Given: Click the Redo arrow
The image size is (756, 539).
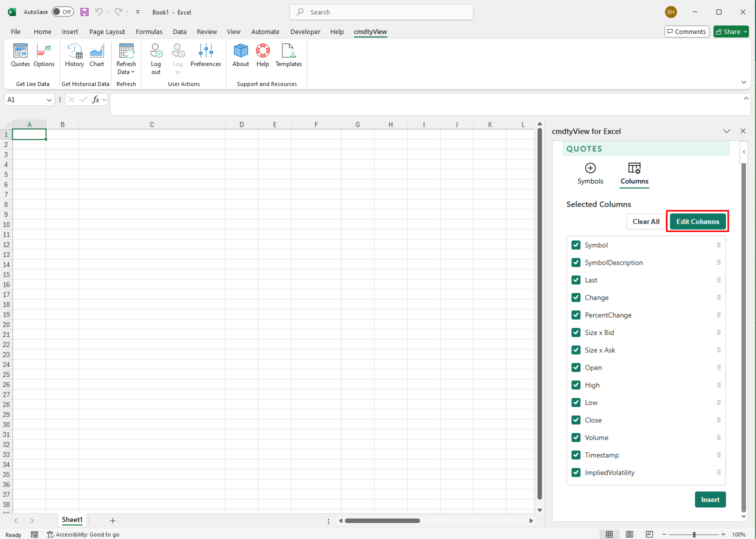Looking at the screenshot, I should coord(118,12).
